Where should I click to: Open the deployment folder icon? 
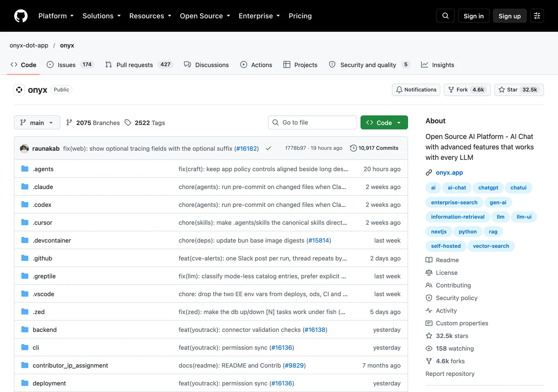[25, 383]
